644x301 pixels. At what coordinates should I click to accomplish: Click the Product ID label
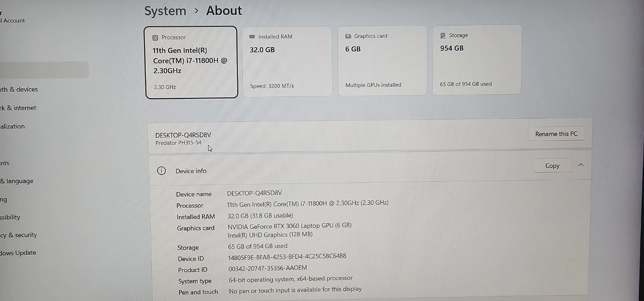[193, 270]
